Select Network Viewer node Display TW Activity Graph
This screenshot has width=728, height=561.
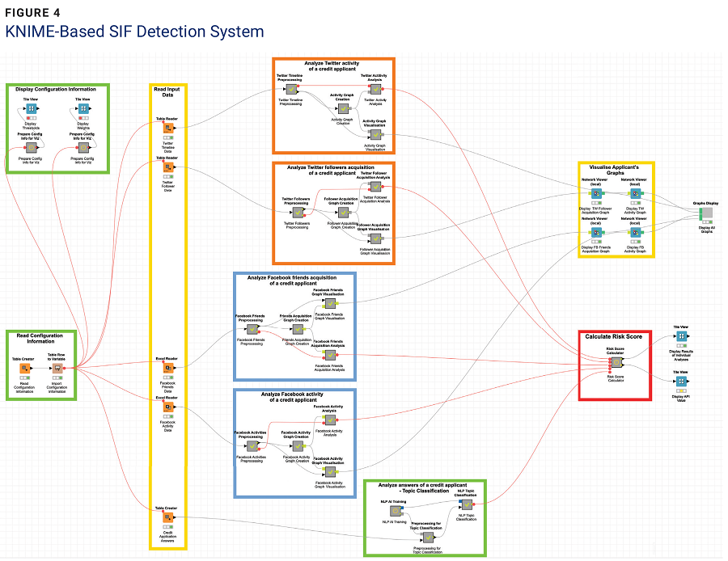pyautogui.click(x=636, y=193)
